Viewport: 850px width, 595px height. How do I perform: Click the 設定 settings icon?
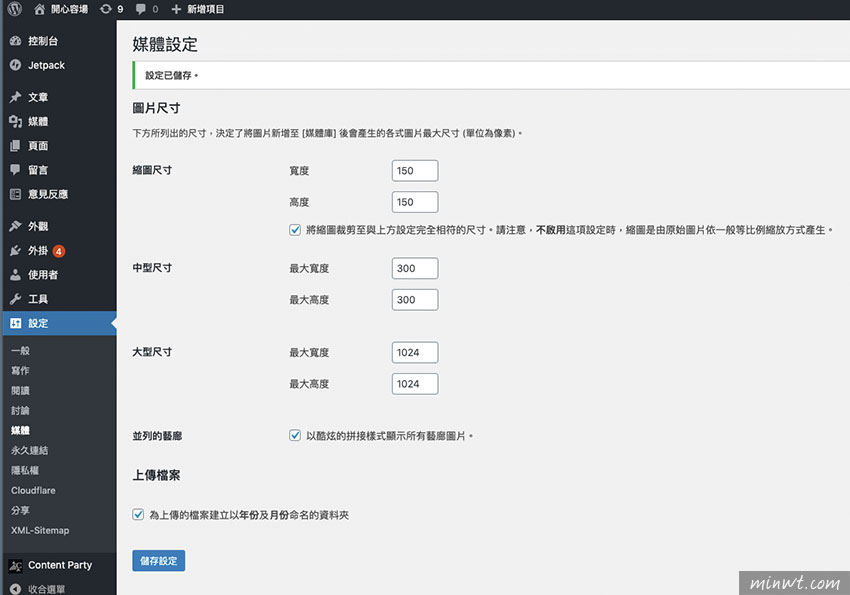pyautogui.click(x=15, y=323)
